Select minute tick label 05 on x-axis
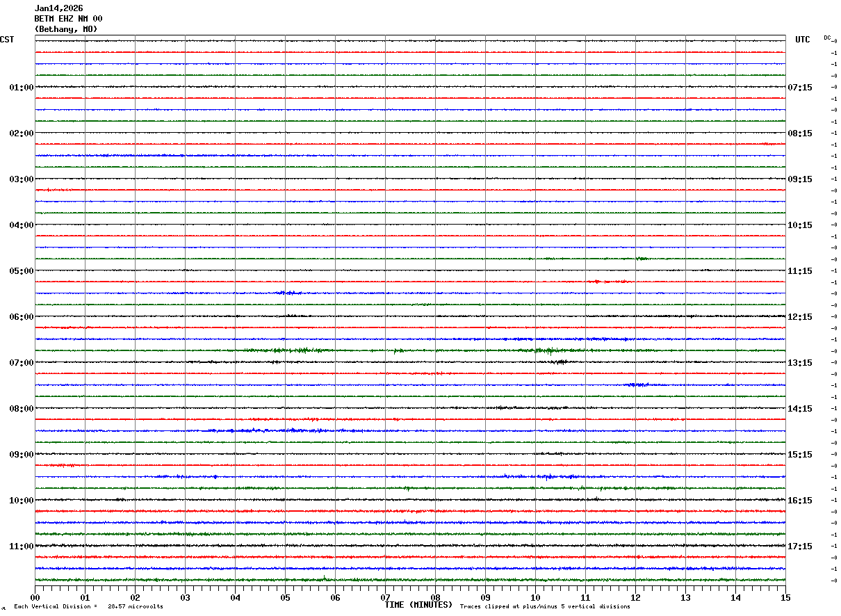This screenshot has width=841, height=616. click(285, 597)
